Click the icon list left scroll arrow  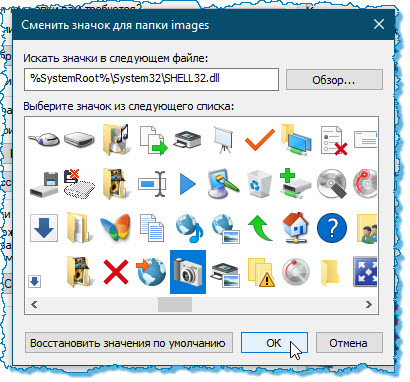click(x=34, y=304)
